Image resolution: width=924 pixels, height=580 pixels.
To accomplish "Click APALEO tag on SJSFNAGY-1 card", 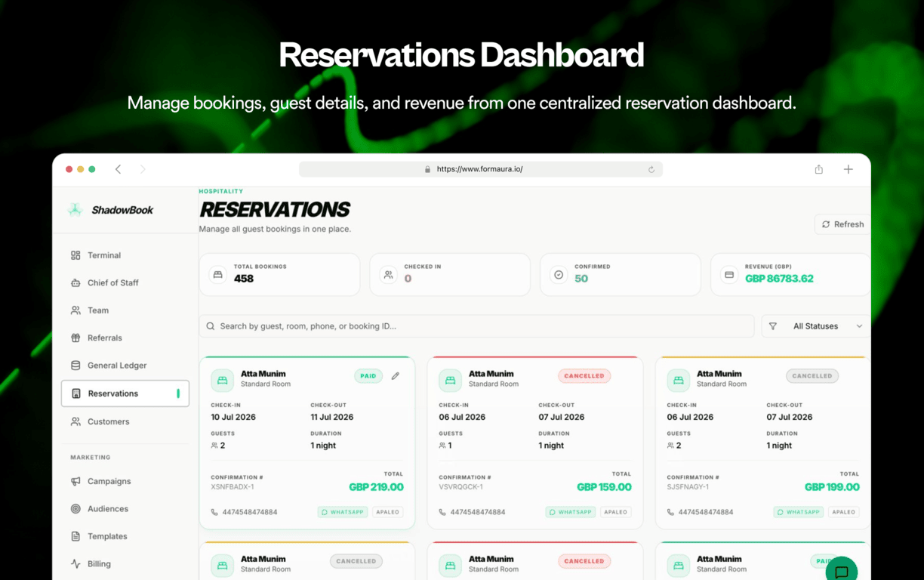I will point(844,512).
